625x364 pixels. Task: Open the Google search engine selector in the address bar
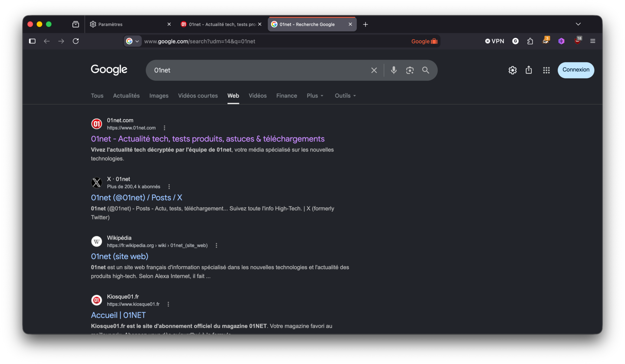[132, 41]
